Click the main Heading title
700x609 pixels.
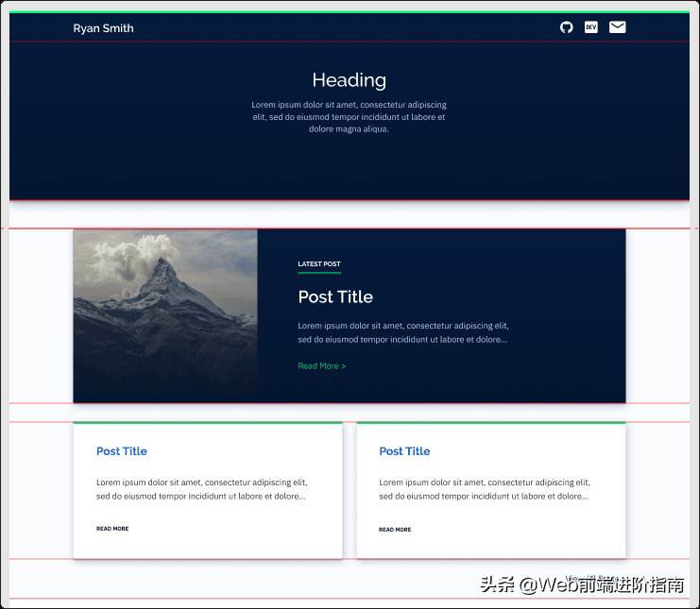coord(350,80)
